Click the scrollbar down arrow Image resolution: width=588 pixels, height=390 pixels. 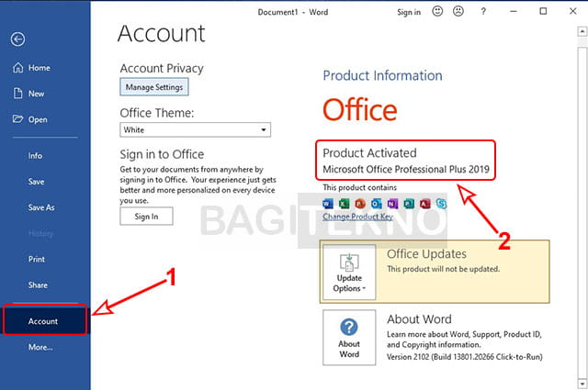tap(582, 384)
